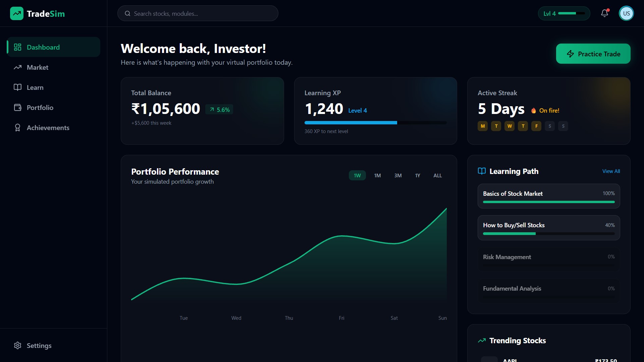Click the Dashboard grid icon in sidebar
The image size is (644, 362).
(17, 47)
